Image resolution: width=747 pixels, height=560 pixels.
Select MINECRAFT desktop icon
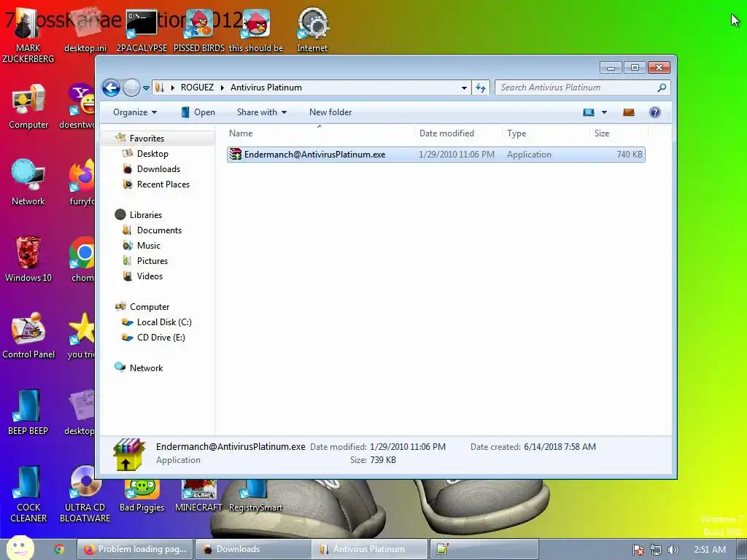click(198, 495)
